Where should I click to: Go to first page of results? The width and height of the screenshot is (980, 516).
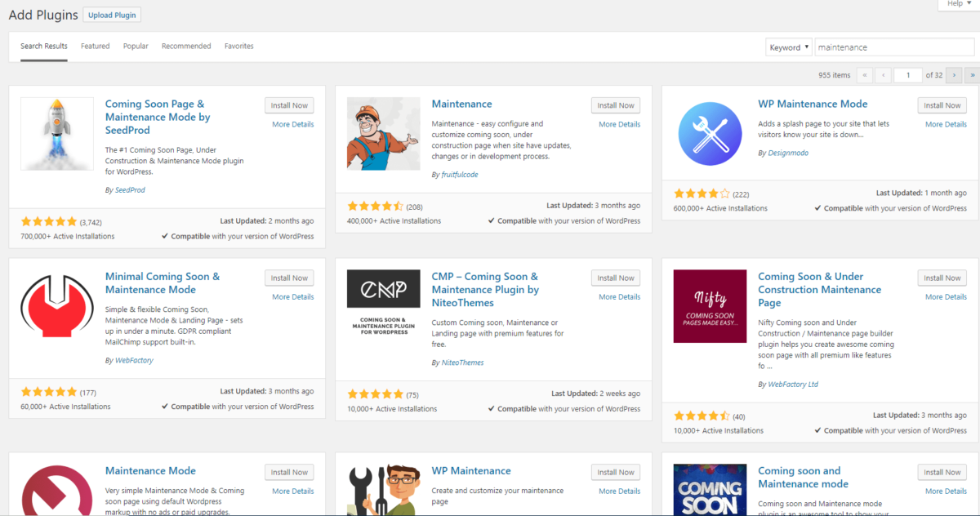coord(864,74)
